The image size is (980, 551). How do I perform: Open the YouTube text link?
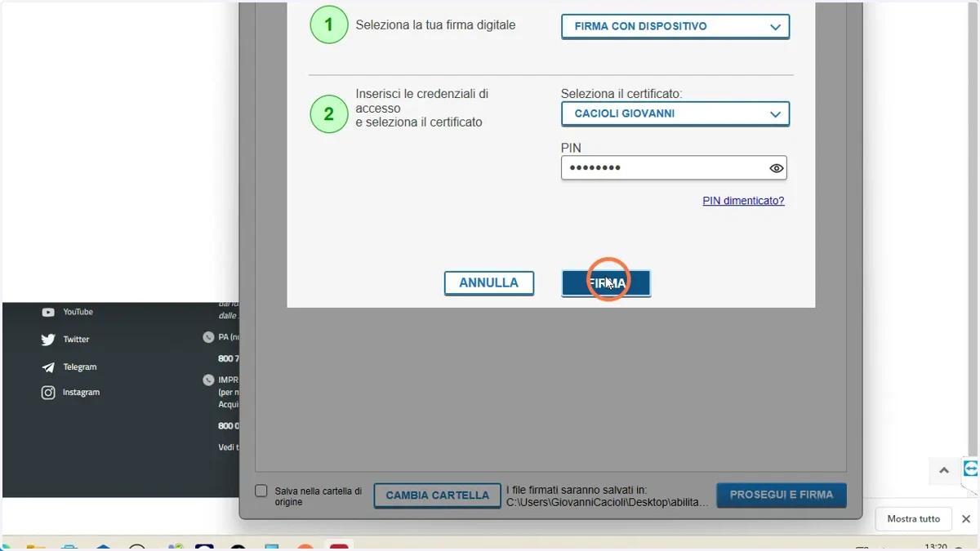tap(78, 312)
